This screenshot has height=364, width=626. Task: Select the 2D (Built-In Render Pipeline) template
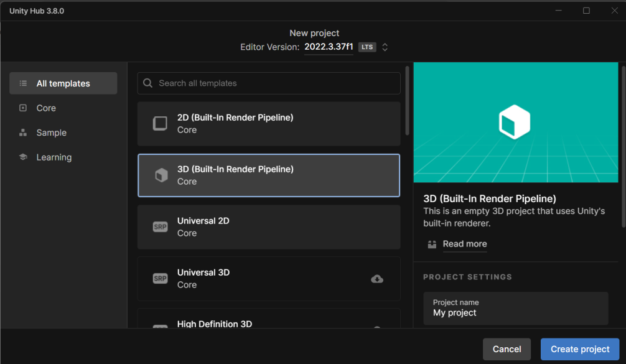coord(269,124)
